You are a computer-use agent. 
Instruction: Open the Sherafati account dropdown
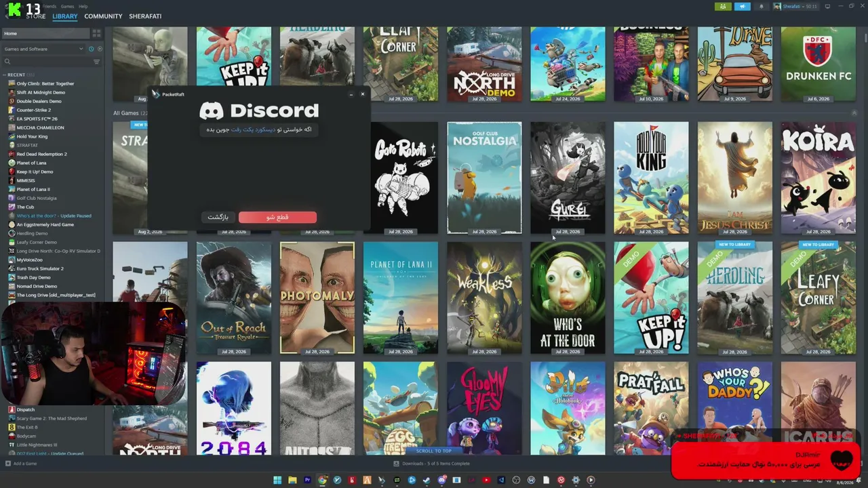795,7
